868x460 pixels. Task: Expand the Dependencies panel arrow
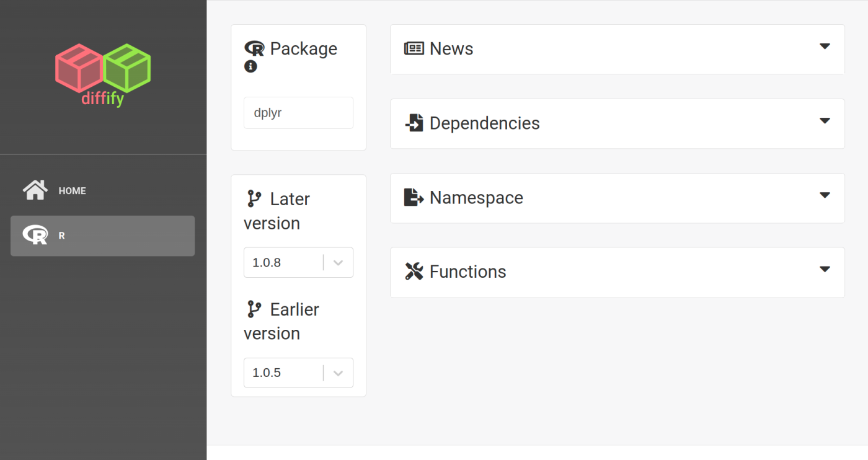click(825, 121)
